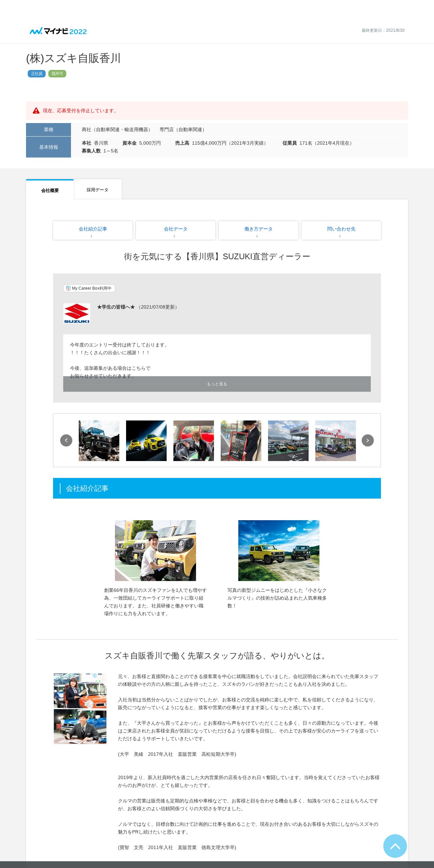Click the salesman with yellow car photo
434x868 pixels.
[x=155, y=551]
